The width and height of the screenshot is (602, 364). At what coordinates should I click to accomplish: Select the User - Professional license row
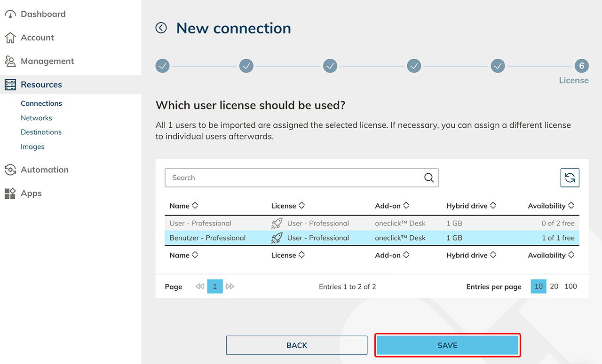(200, 224)
